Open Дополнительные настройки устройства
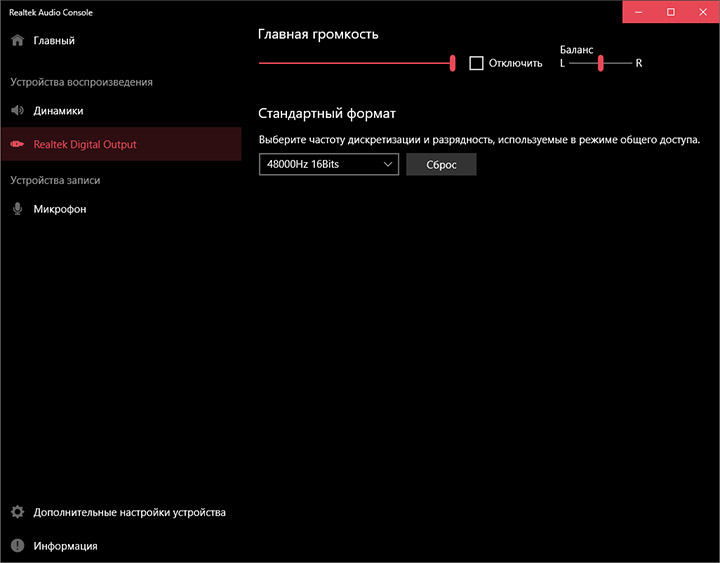Viewport: 720px width, 563px height. click(x=121, y=512)
